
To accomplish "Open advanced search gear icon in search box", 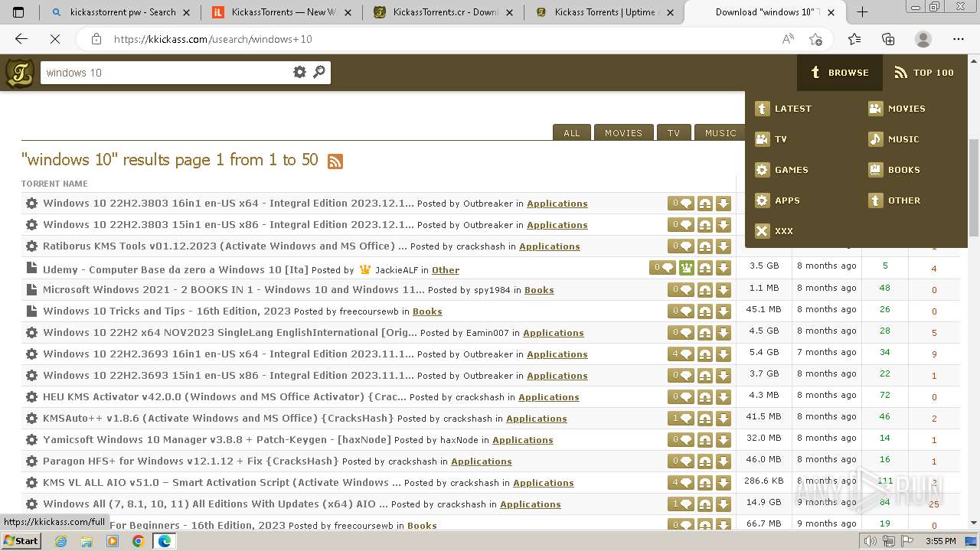I will tap(299, 72).
